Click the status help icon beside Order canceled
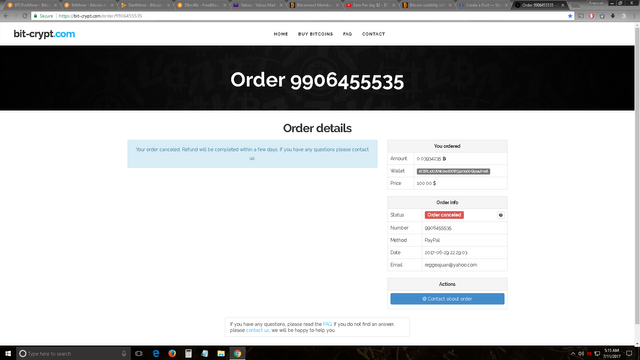 point(501,215)
